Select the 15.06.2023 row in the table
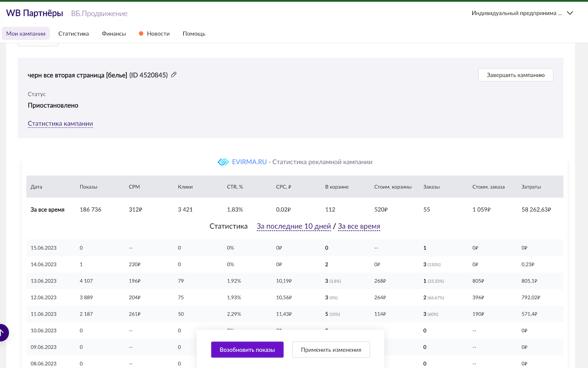The image size is (588, 368). click(x=43, y=247)
